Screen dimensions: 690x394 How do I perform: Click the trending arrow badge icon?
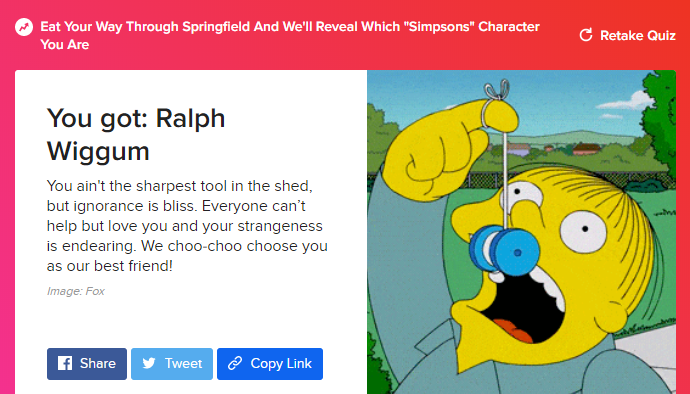(x=24, y=27)
